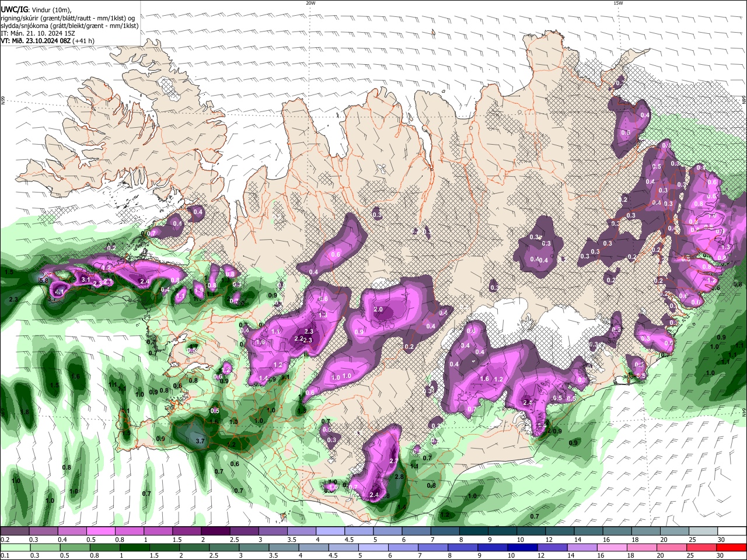Click the bright red swatch right of lower label 30
Image resolution: width=747 pixels, height=560 pixels.
(x=732, y=548)
